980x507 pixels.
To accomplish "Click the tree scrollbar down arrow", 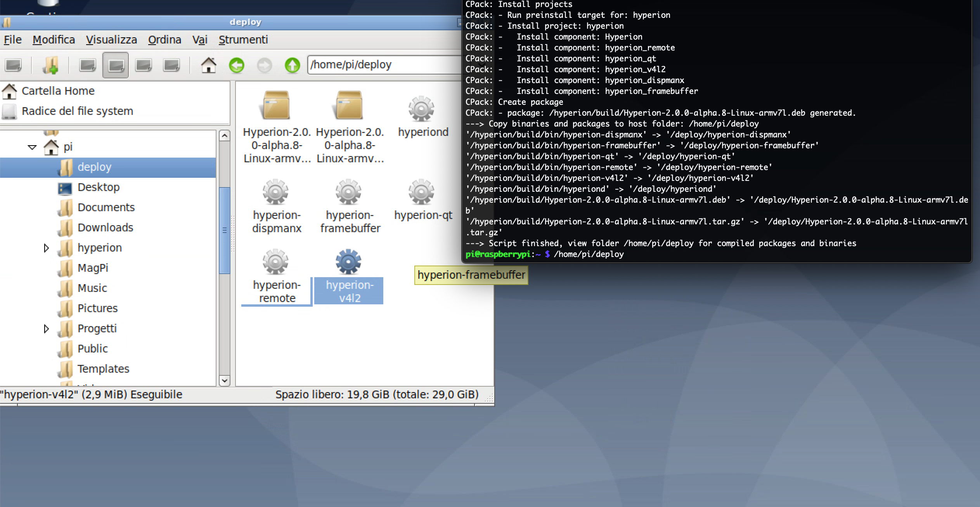I will coord(224,380).
